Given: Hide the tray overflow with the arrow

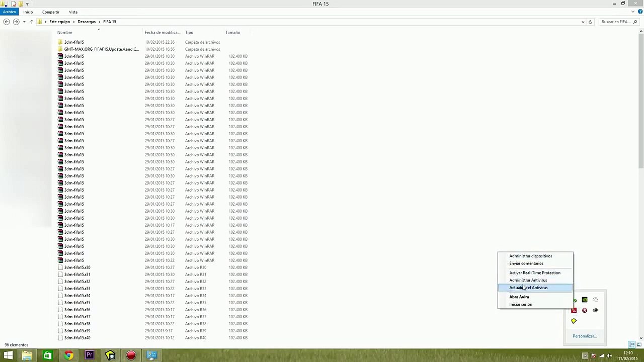Looking at the screenshot, I should [585, 356].
